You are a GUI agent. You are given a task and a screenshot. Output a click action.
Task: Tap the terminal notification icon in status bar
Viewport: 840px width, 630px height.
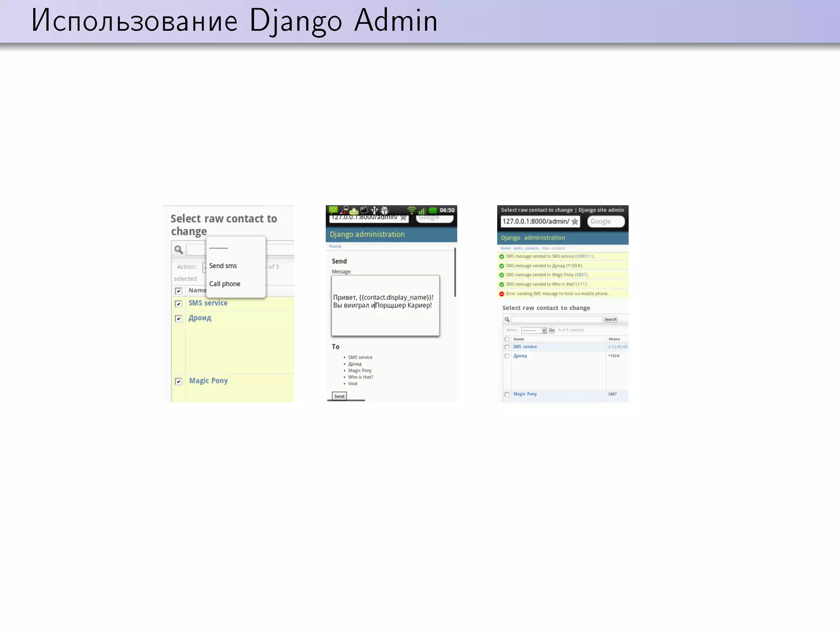pos(364,210)
